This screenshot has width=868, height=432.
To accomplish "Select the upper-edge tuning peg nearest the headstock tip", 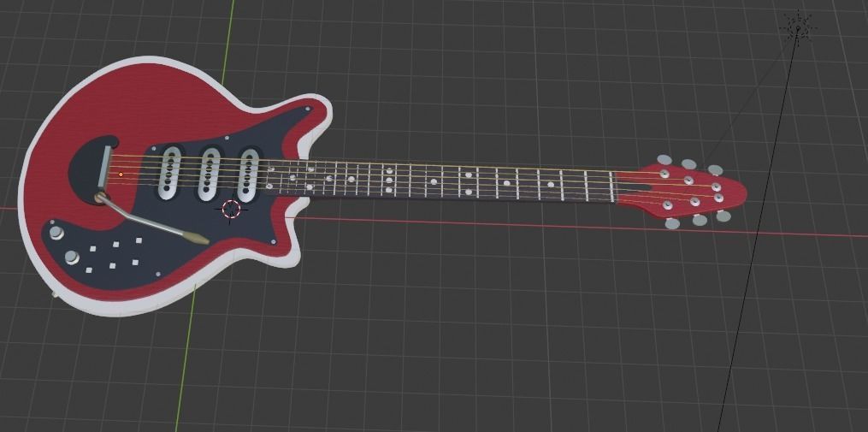I will (715, 169).
